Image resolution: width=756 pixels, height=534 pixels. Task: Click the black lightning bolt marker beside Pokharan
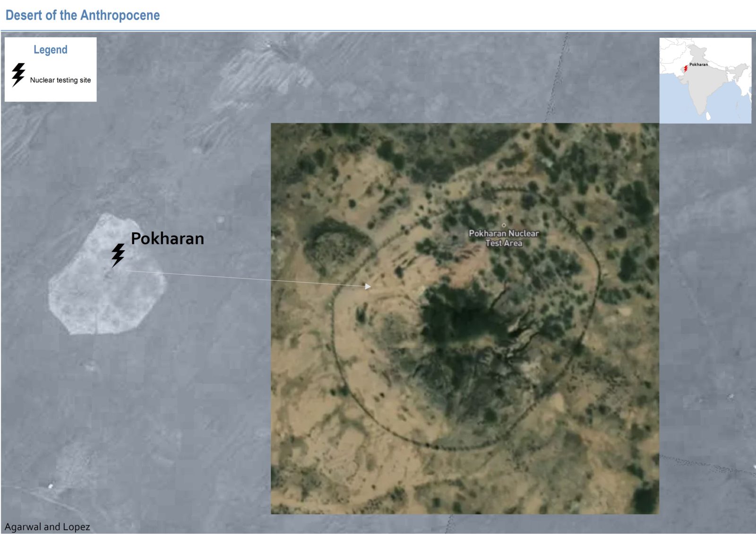(118, 255)
